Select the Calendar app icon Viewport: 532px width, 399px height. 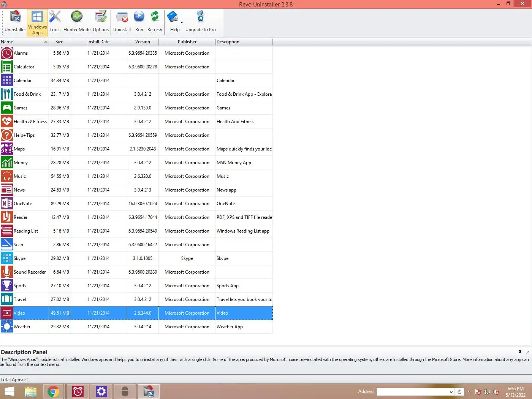(7, 81)
